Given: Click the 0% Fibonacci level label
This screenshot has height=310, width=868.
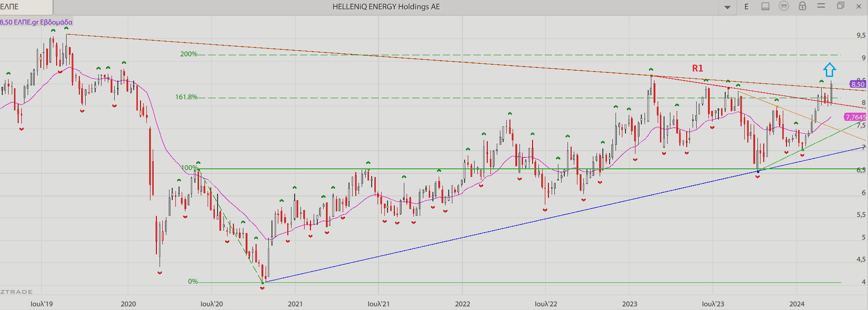Looking at the screenshot, I should (193, 281).
